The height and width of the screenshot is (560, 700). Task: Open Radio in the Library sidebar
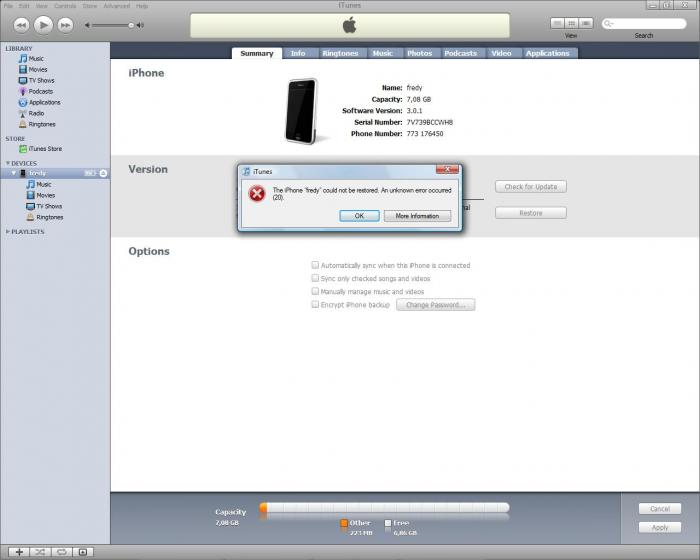(x=35, y=113)
